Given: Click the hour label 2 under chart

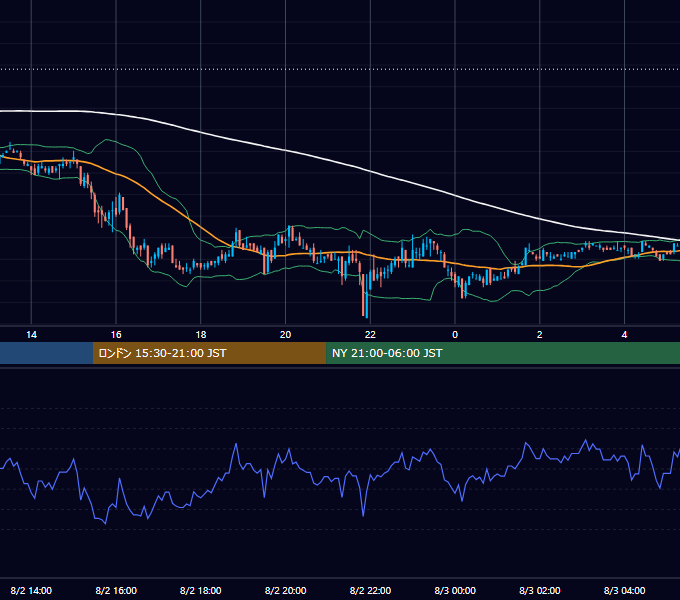Looking at the screenshot, I should 539,335.
